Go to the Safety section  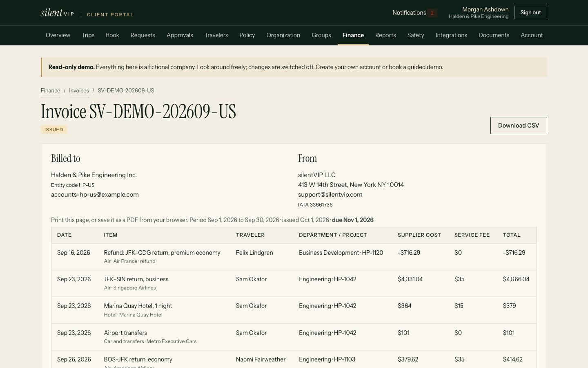[x=416, y=35]
